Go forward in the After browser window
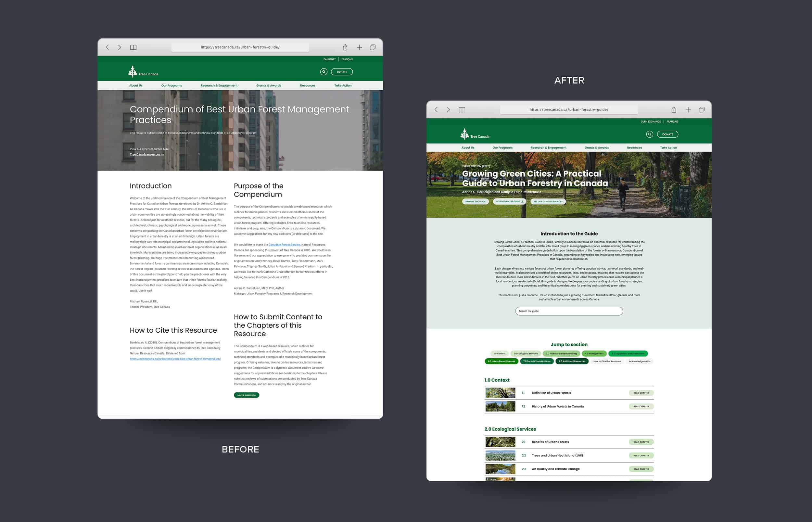 click(448, 110)
